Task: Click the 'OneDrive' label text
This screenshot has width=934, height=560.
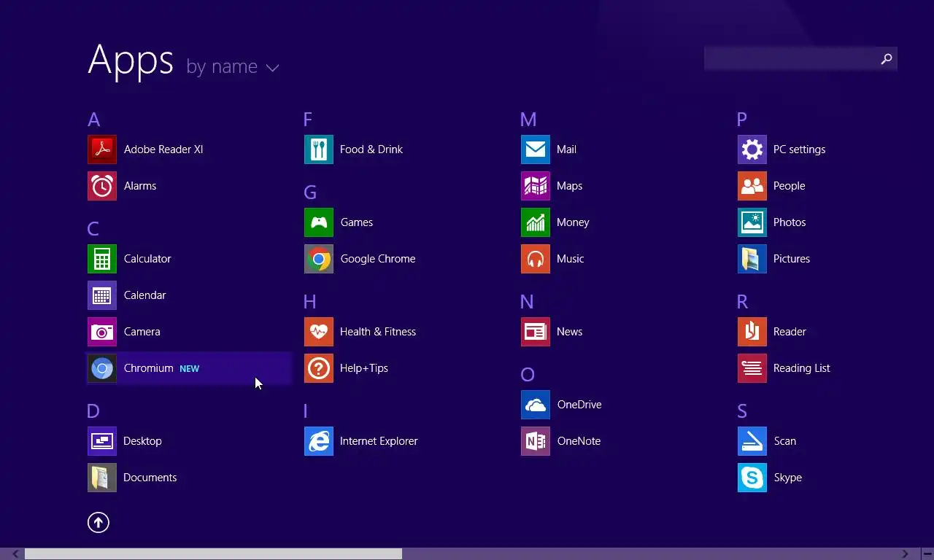Action: pos(579,405)
